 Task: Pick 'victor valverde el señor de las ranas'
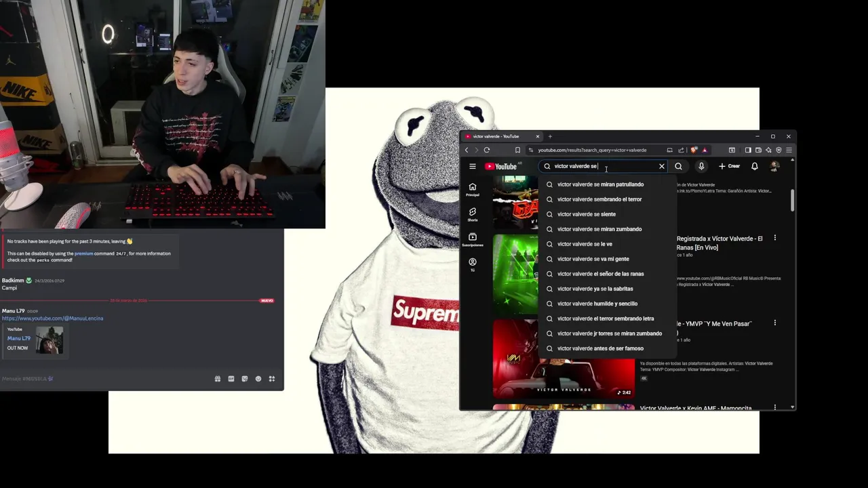click(608, 274)
